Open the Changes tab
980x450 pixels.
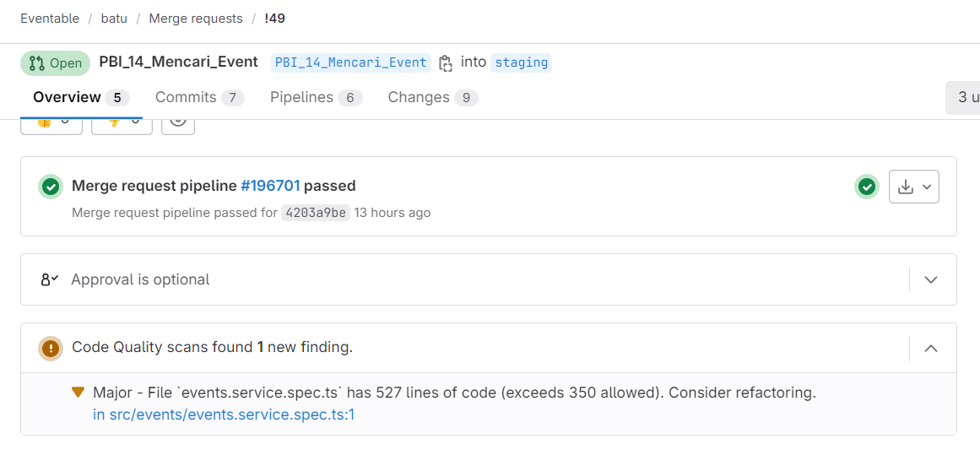point(433,97)
